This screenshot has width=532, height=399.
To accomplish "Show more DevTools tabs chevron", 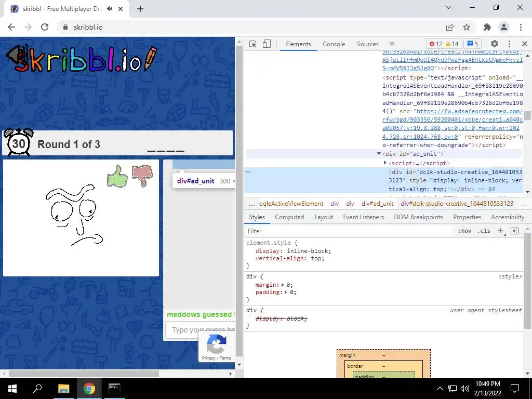I will coord(392,44).
